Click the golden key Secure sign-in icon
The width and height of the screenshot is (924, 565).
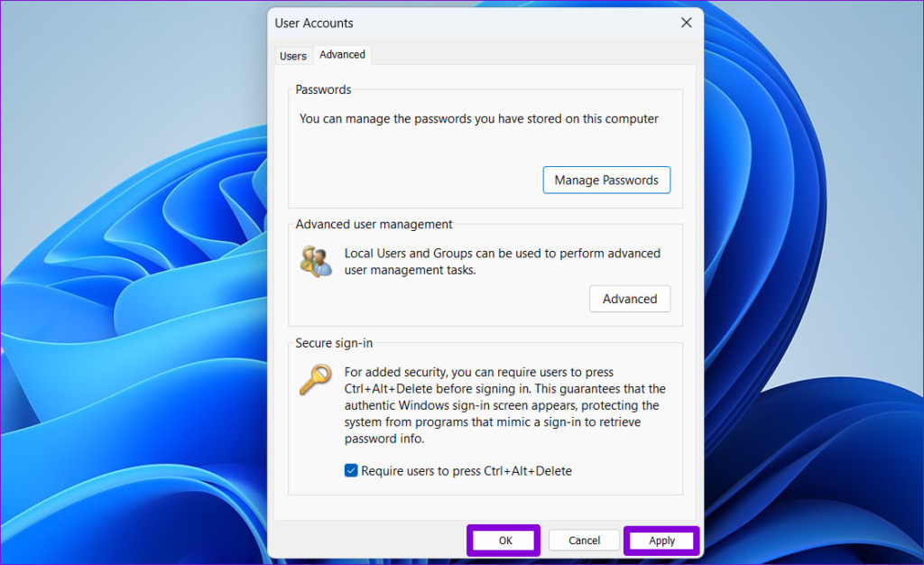pyautogui.click(x=314, y=380)
